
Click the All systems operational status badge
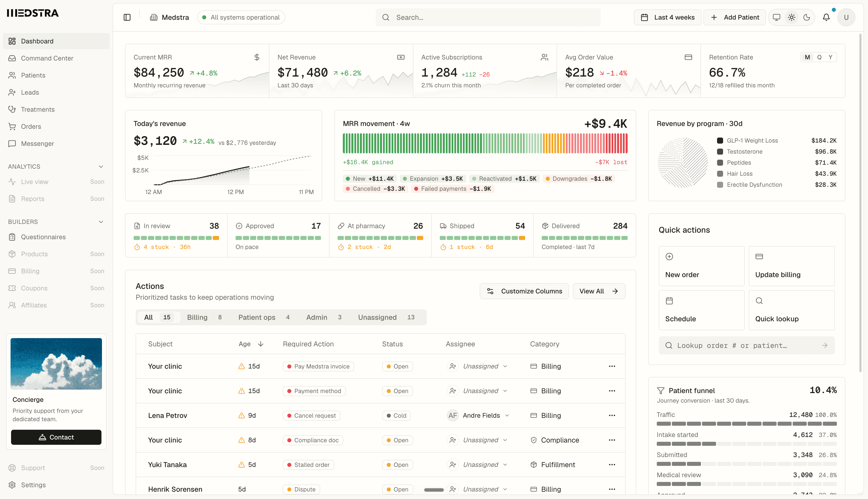pos(241,18)
